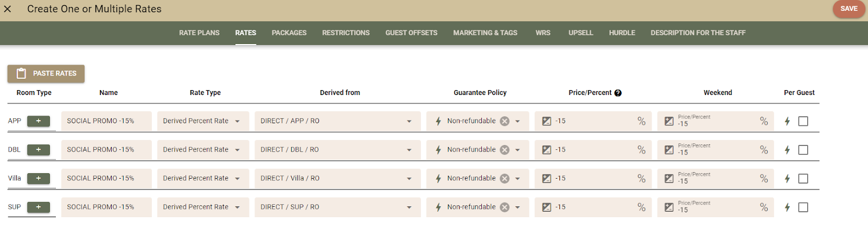Check Per Guest box in SUP row
Viewport: 868px width, 234px height.
(x=803, y=207)
